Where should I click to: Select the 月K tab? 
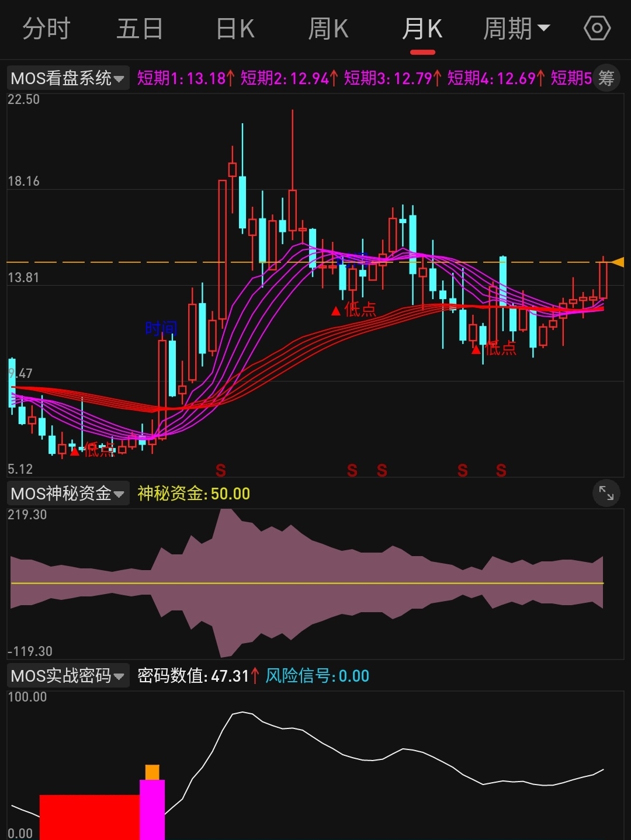pyautogui.click(x=422, y=29)
